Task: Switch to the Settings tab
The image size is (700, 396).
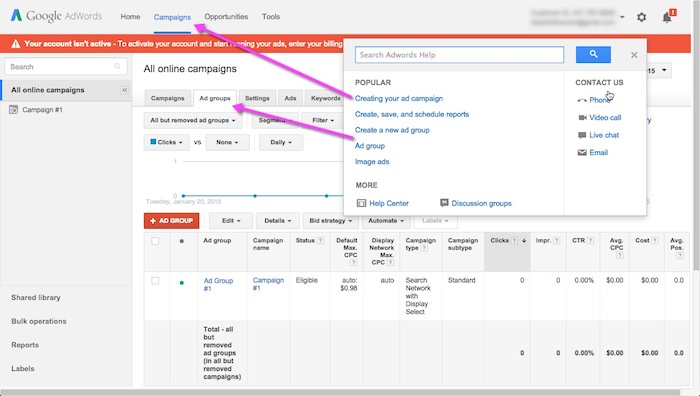Action: point(257,98)
